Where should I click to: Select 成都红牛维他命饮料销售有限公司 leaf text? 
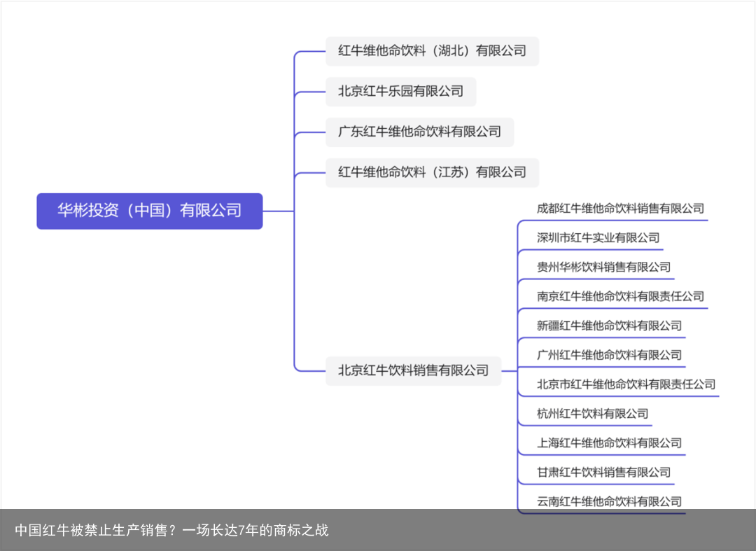pos(620,209)
